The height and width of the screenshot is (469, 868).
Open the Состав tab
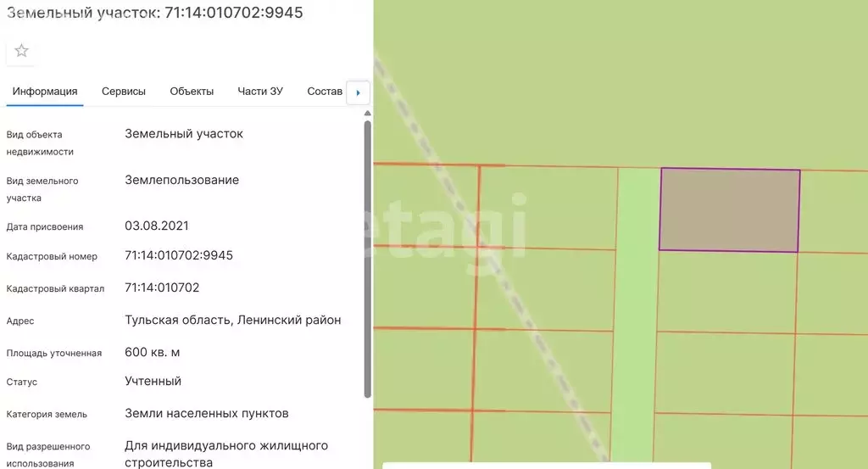coord(325,92)
